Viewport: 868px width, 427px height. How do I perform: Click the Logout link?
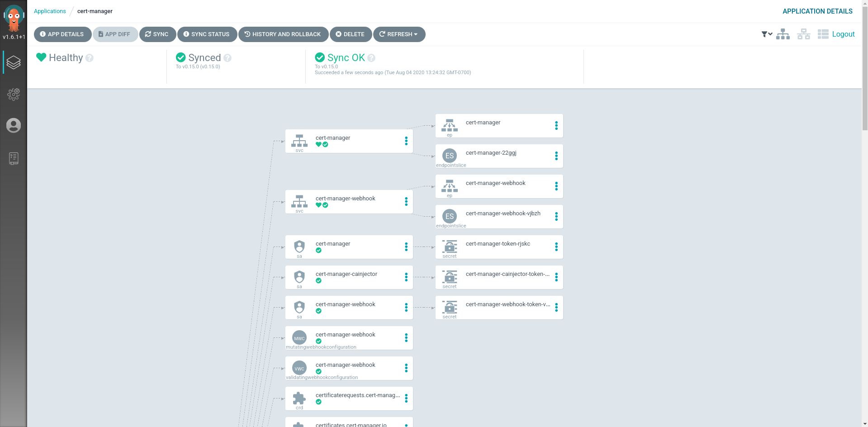pos(843,34)
